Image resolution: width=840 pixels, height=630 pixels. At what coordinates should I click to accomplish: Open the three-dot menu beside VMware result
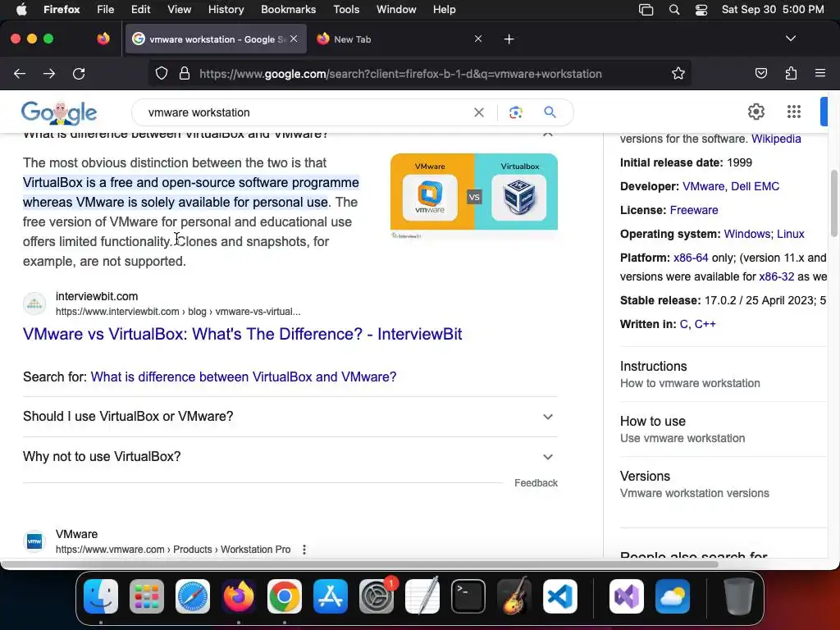[x=304, y=550]
